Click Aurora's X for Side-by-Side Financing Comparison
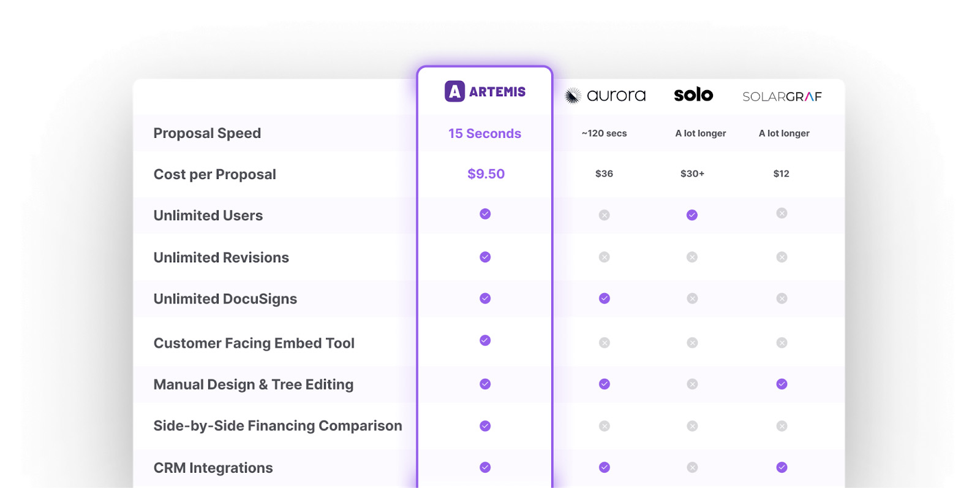The height and width of the screenshot is (488, 980). (x=605, y=426)
